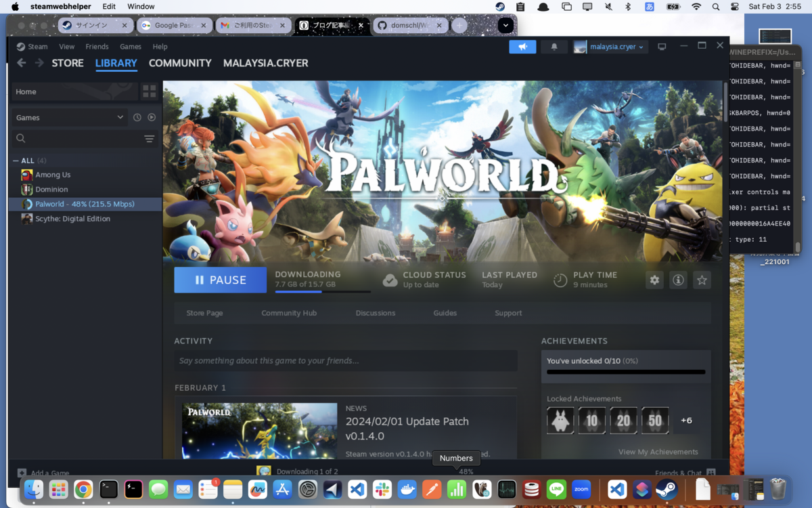Viewport: 812px width, 508px height.
Task: Open Slack from the Dock
Action: (x=382, y=489)
